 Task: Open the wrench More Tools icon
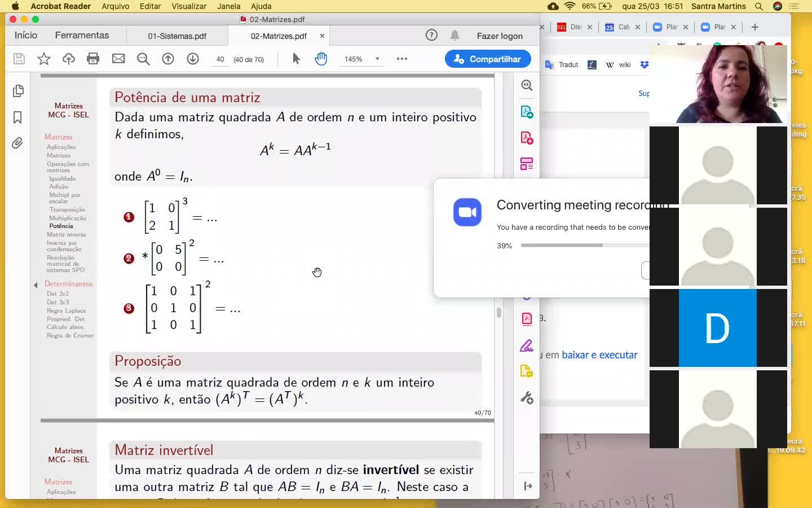click(527, 398)
